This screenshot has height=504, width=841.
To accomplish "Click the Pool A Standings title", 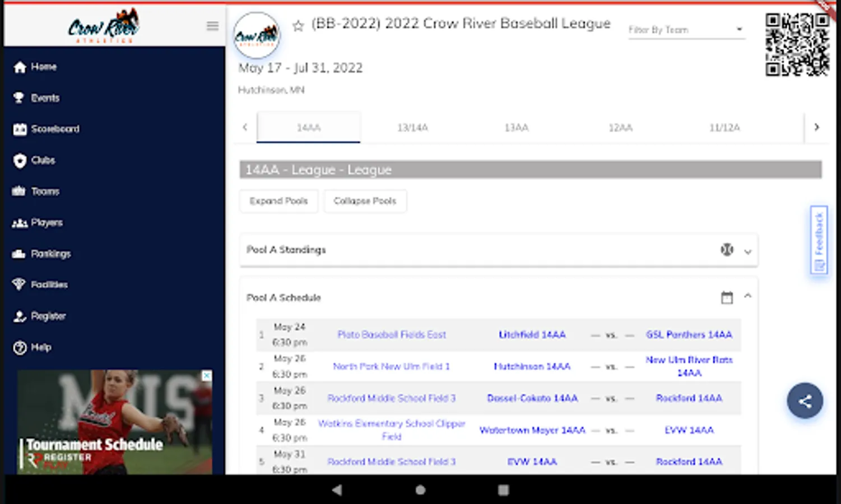I will click(x=286, y=250).
